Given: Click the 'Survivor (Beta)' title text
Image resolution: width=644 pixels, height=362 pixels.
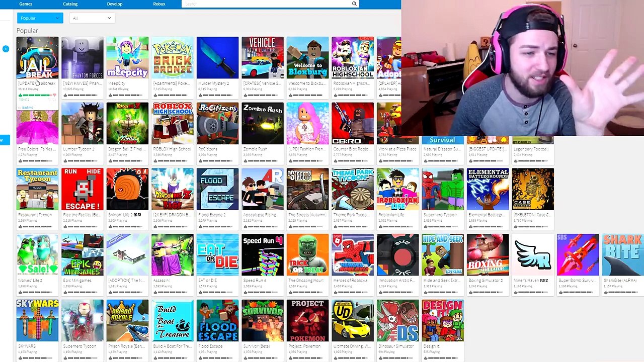Looking at the screenshot, I should pos(257,347).
